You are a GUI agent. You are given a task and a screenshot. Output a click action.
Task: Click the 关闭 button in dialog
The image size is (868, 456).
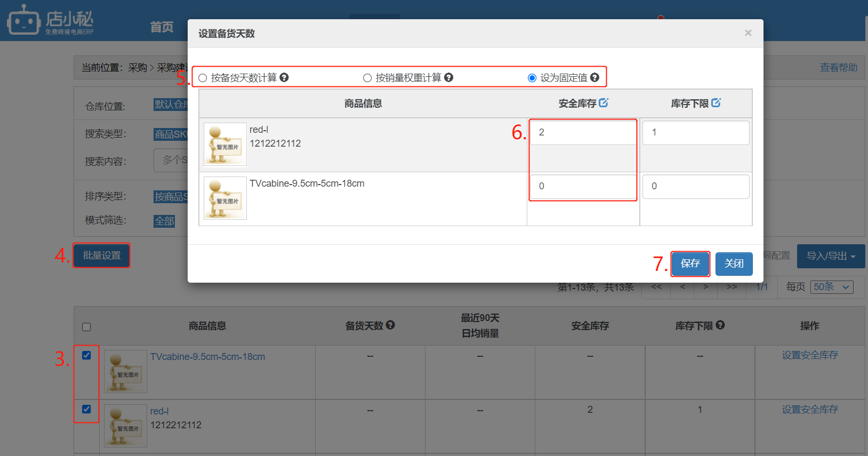[x=734, y=263]
